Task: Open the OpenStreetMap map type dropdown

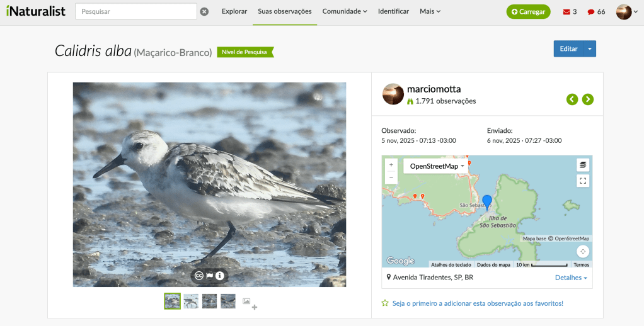Action: 437,166
